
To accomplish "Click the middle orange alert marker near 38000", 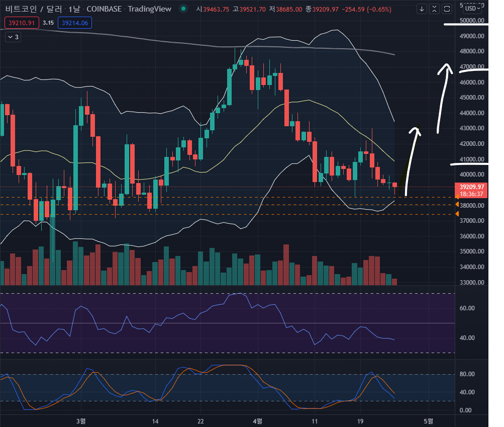I will (x=457, y=204).
